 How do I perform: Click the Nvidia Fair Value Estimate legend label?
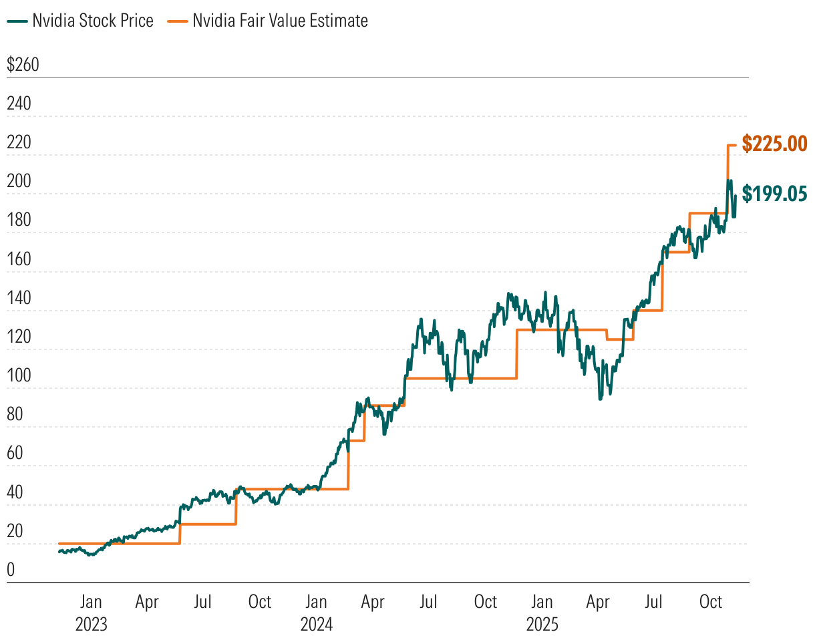280,21
